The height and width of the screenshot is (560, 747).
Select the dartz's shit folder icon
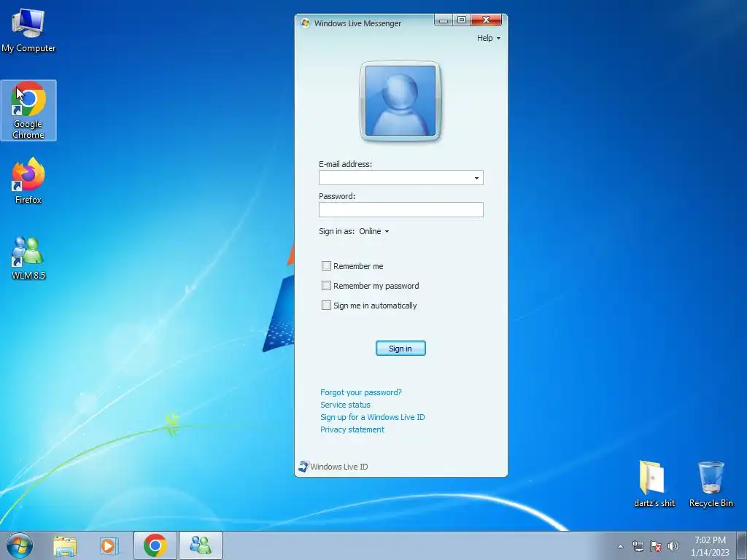pyautogui.click(x=654, y=484)
